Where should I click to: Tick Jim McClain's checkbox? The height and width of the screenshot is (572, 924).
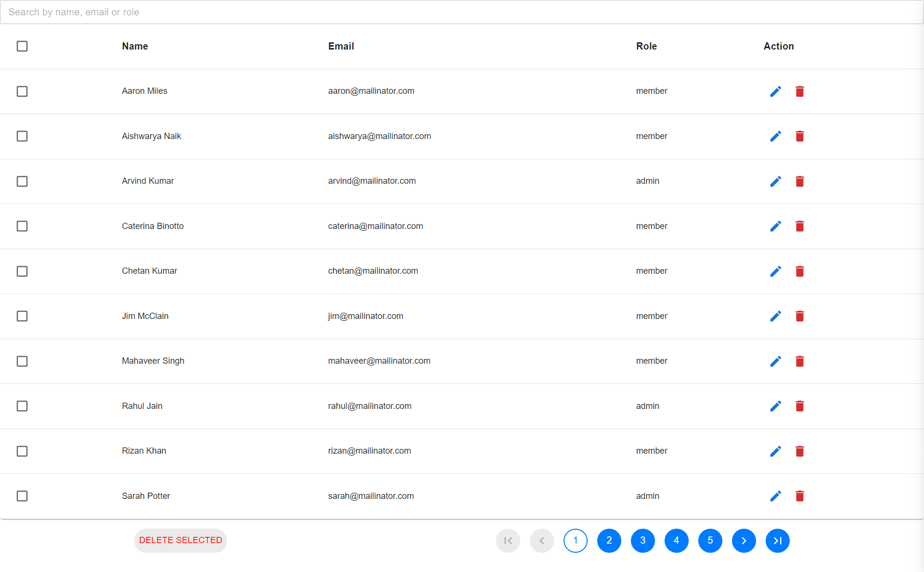tap(22, 316)
